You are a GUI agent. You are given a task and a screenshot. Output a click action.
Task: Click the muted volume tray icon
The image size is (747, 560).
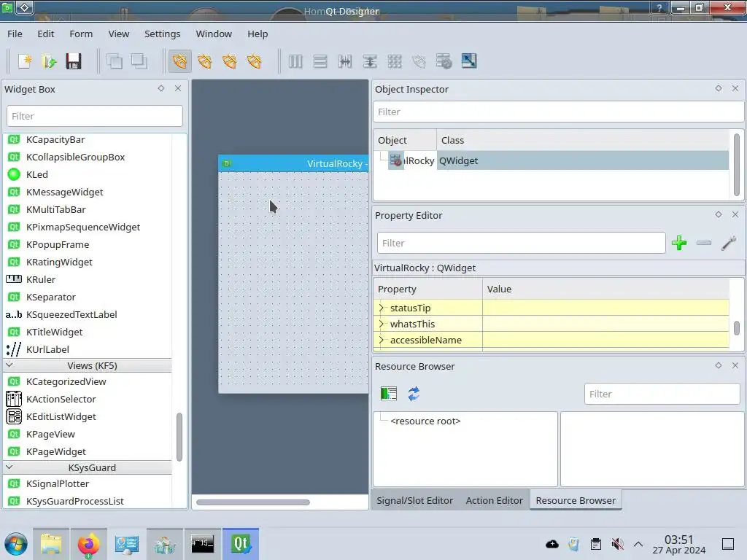pos(617,544)
